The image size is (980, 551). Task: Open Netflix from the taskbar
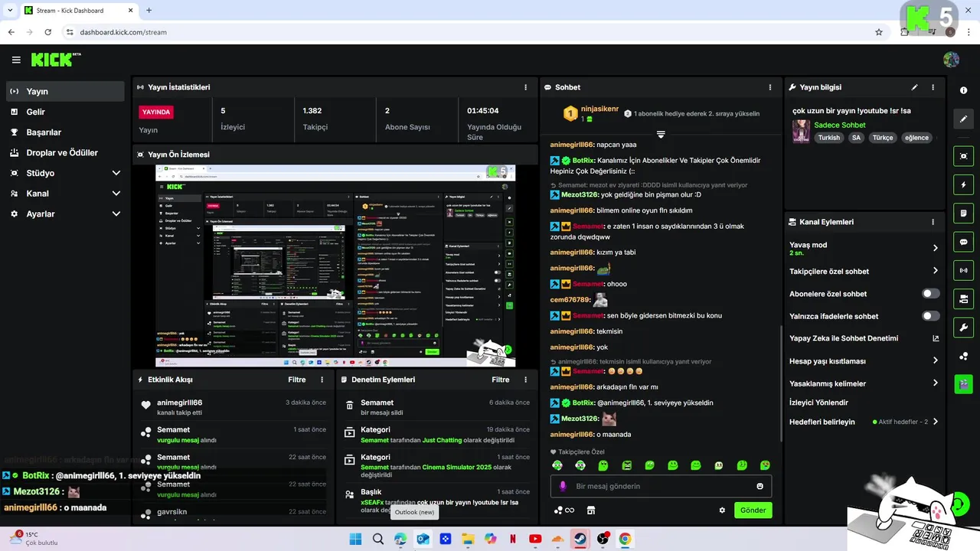[513, 539]
